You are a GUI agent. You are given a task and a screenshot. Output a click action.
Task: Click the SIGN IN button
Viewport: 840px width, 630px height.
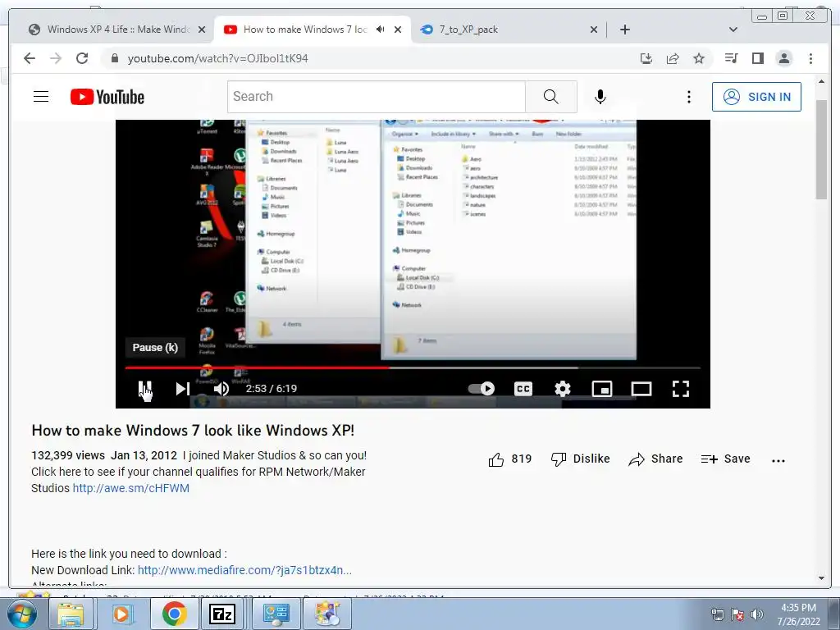(756, 97)
